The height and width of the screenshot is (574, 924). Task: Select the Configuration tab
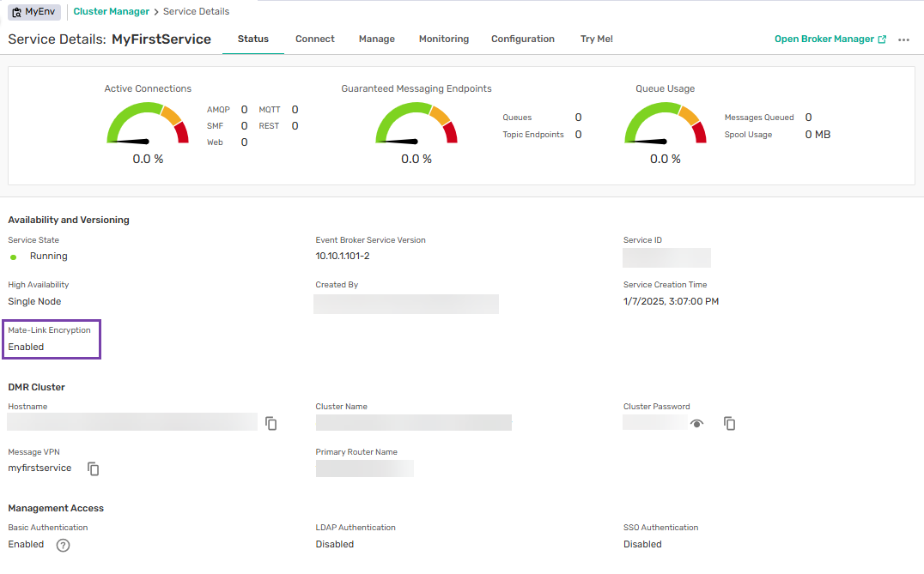(522, 39)
